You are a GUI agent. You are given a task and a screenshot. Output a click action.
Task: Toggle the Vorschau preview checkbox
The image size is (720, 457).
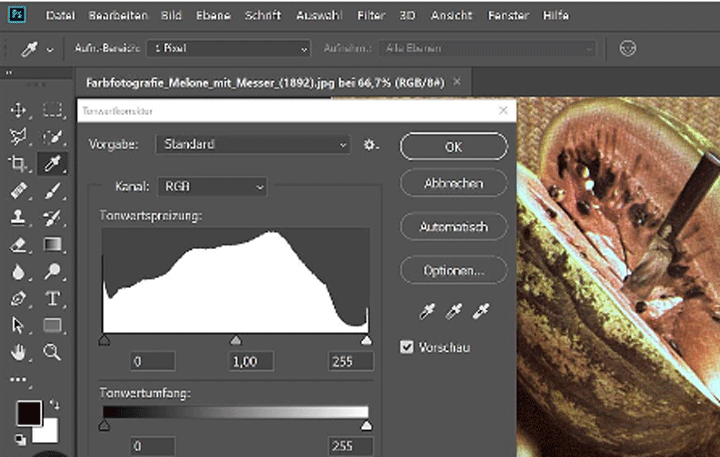407,347
